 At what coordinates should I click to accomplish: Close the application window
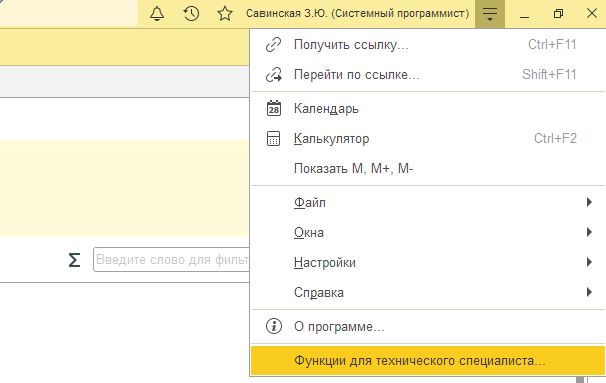click(591, 14)
